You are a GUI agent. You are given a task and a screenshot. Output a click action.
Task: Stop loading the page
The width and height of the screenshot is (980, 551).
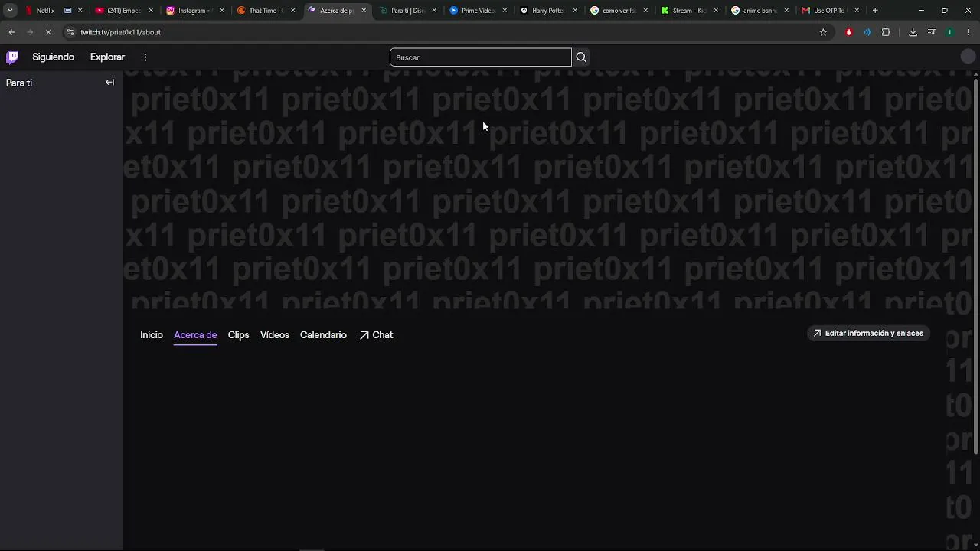pos(48,32)
